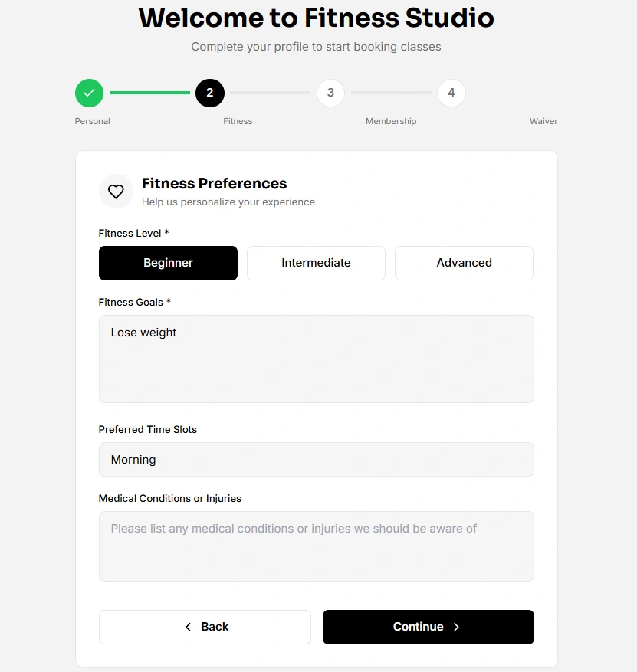Viewport: 637px width, 672px height.
Task: Choose Intermediate fitness level
Action: [x=316, y=263]
